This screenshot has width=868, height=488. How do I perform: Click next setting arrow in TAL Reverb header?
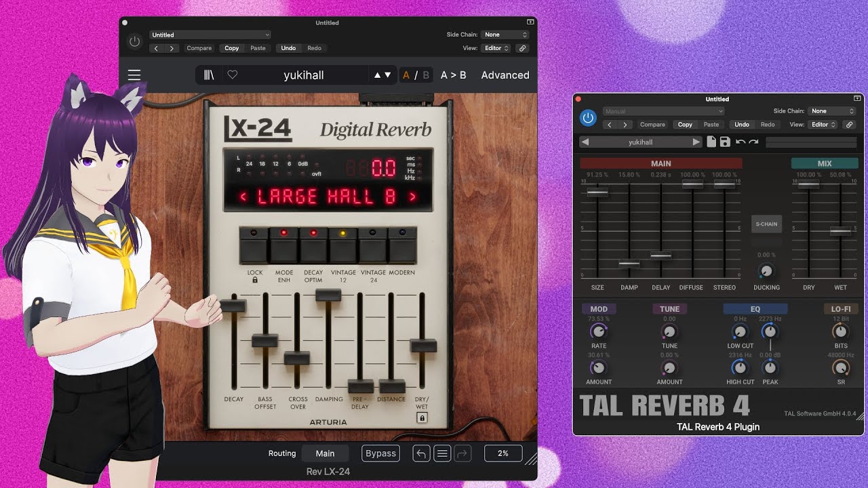(625, 125)
